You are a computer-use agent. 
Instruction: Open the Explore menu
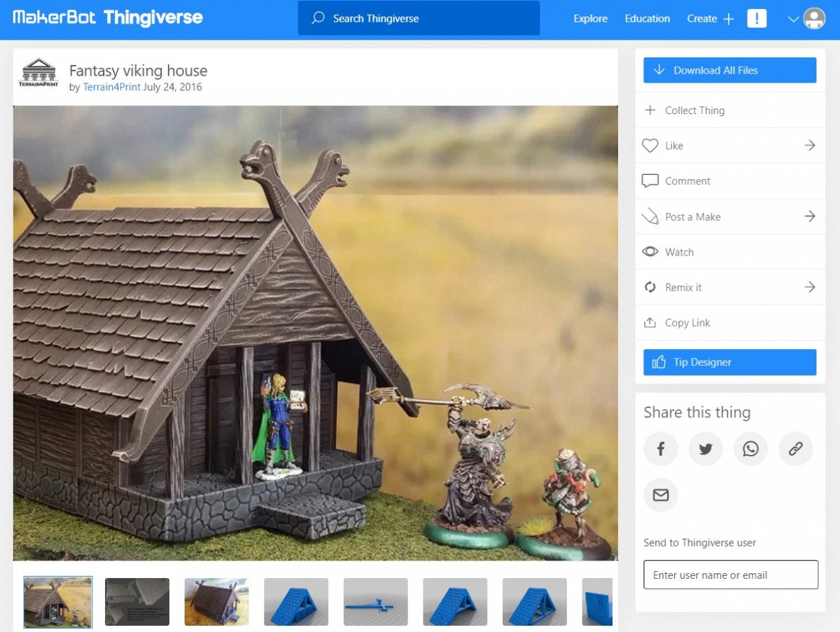(590, 20)
